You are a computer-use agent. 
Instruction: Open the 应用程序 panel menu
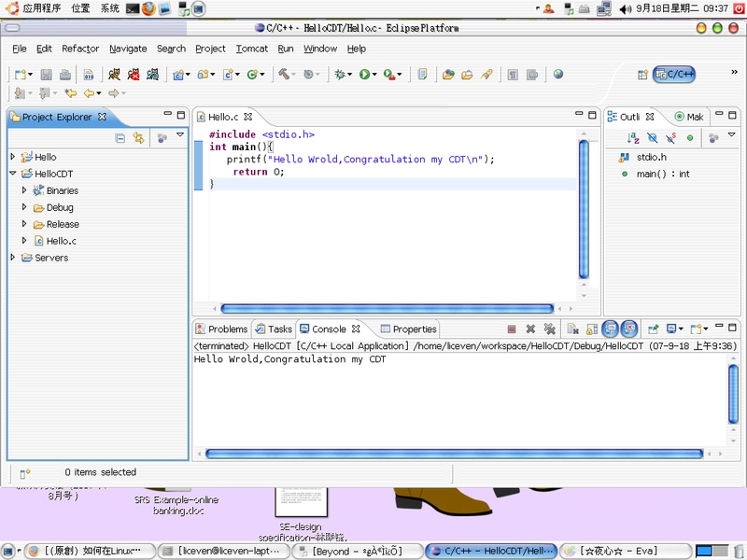(41, 8)
